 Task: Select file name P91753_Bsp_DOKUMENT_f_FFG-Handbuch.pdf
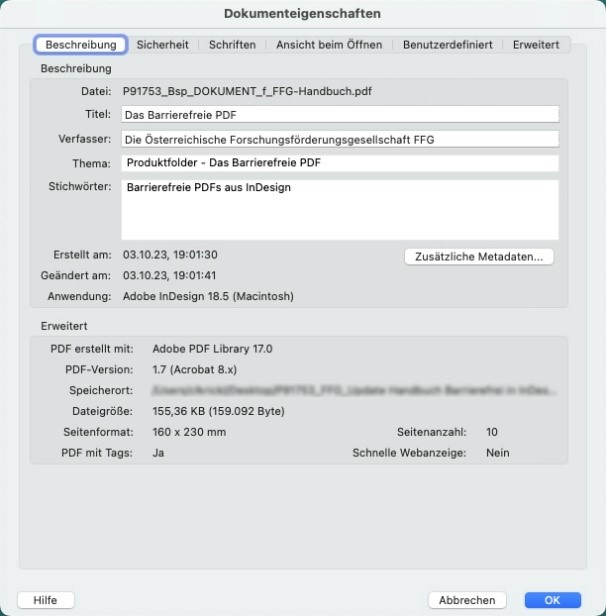tap(247, 91)
